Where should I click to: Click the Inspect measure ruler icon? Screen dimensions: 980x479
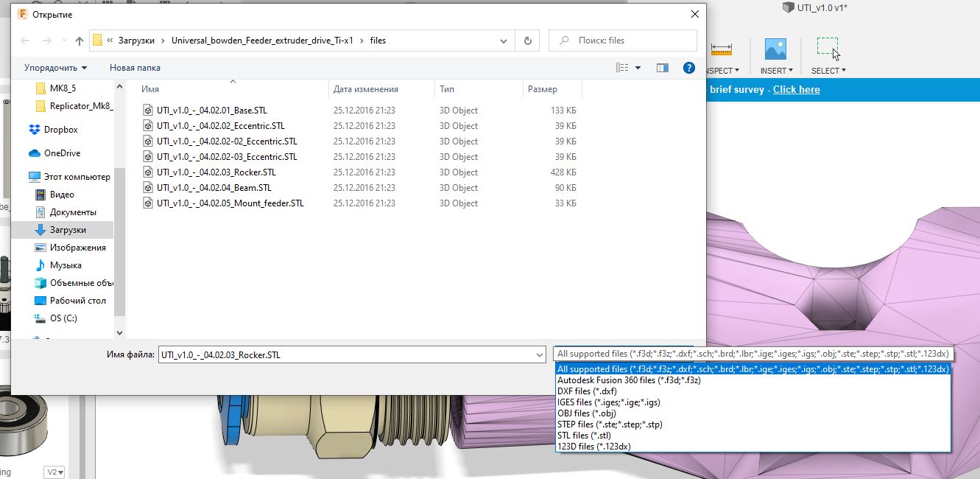point(720,50)
